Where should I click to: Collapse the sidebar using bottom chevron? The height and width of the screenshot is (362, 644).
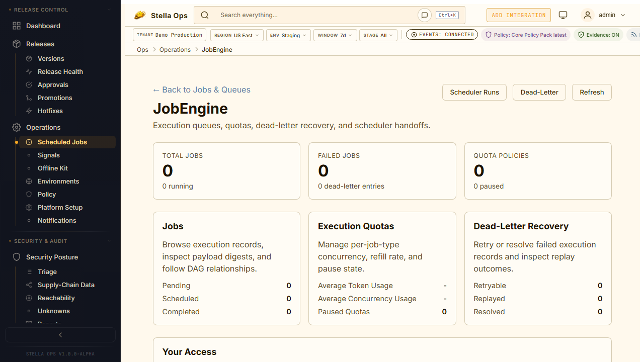(60, 335)
